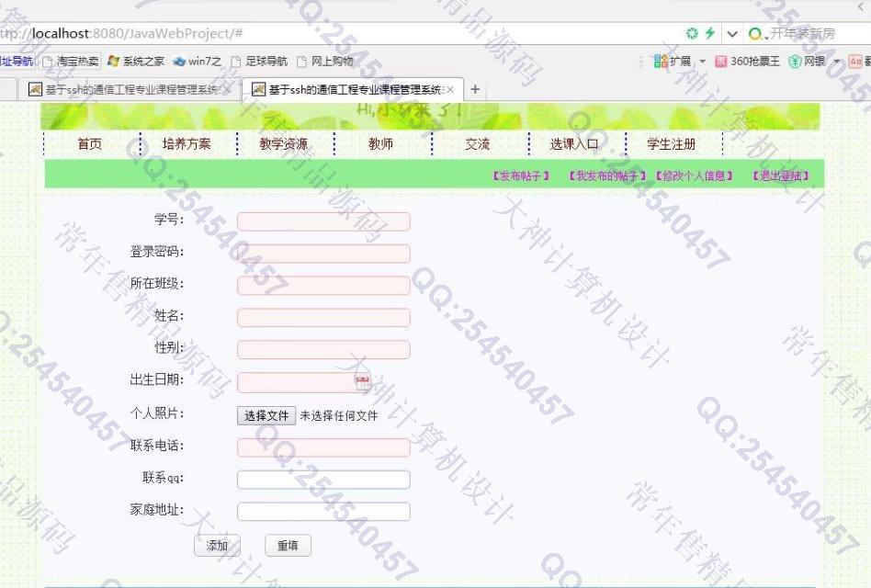Focus the 联系电话 input field

(323, 447)
